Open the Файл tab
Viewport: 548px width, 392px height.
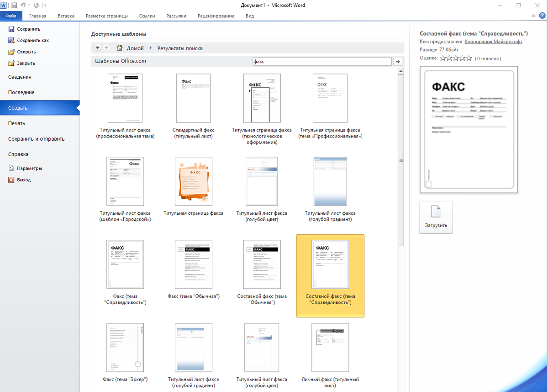click(x=11, y=16)
